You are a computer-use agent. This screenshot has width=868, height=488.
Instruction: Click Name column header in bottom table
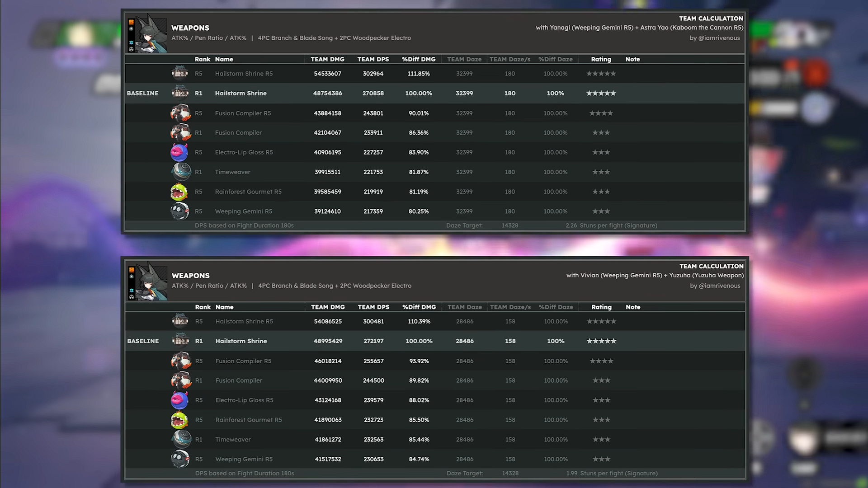coord(224,307)
